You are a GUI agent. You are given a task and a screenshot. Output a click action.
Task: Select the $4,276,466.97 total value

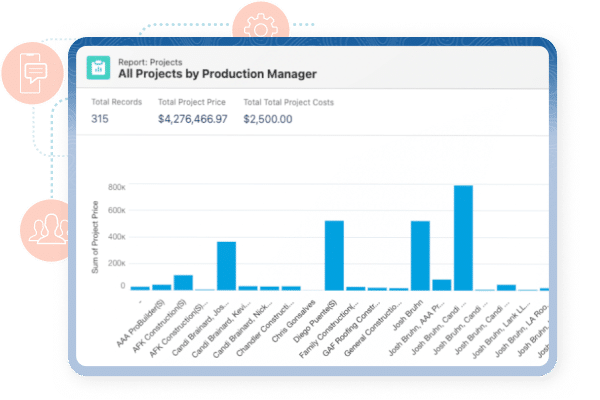pyautogui.click(x=193, y=119)
